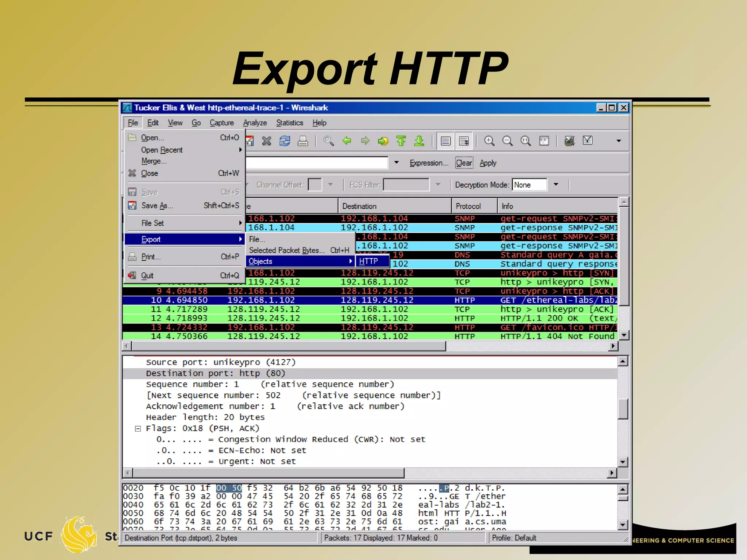Open the Go menu
This screenshot has width=747, height=560.
click(196, 122)
